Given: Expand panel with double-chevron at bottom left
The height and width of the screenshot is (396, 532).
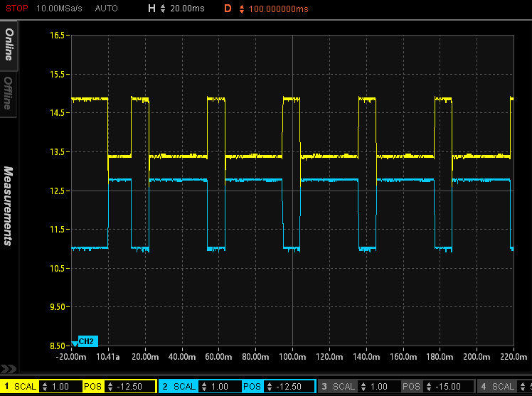Looking at the screenshot, I should pos(8,369).
